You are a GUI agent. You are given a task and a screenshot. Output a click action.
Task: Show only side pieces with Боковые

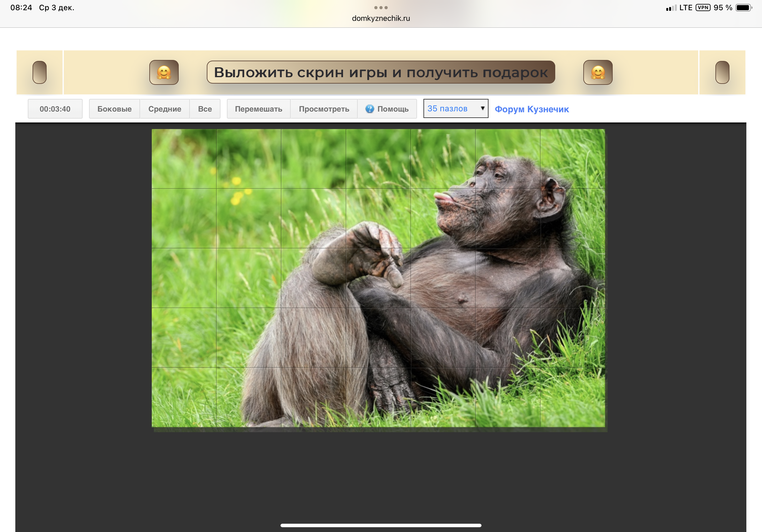[114, 109]
